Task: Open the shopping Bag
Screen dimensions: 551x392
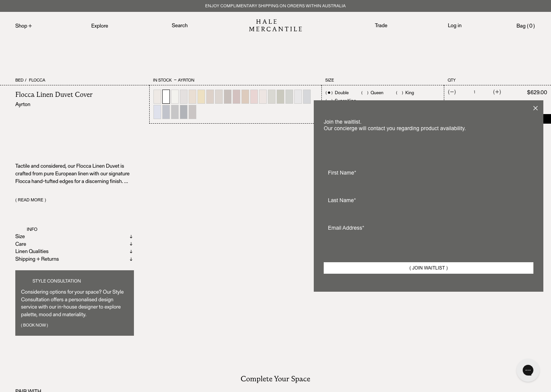Action: coord(525,26)
